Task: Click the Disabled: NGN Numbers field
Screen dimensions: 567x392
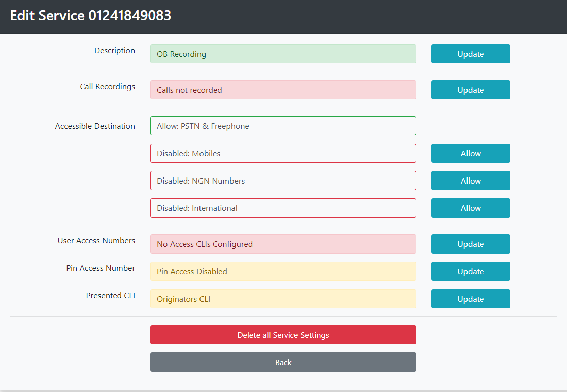Action: tap(283, 181)
